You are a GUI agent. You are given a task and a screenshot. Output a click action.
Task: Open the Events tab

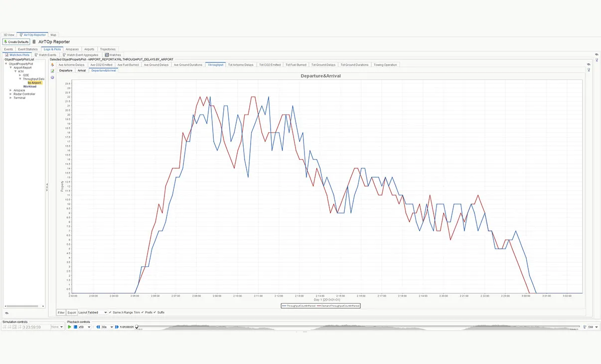point(8,49)
